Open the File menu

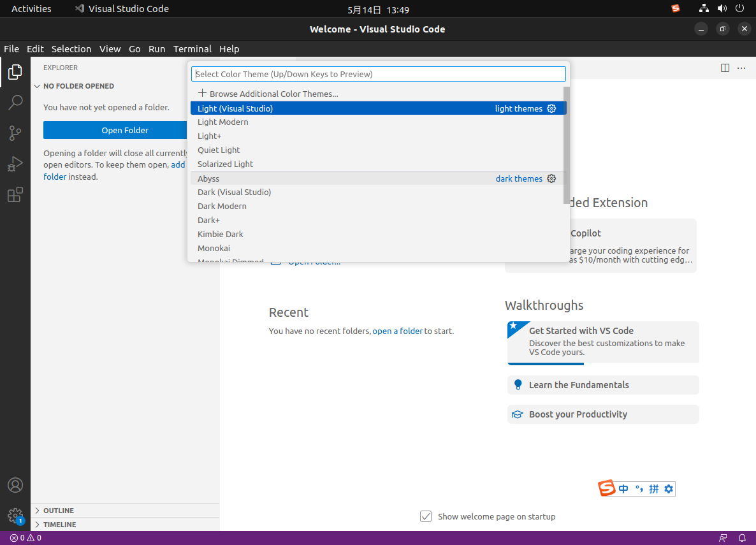click(x=11, y=49)
